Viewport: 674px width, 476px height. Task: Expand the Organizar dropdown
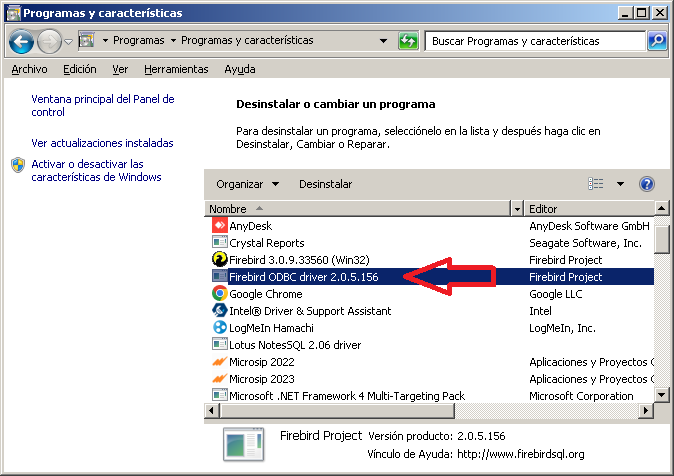247,184
